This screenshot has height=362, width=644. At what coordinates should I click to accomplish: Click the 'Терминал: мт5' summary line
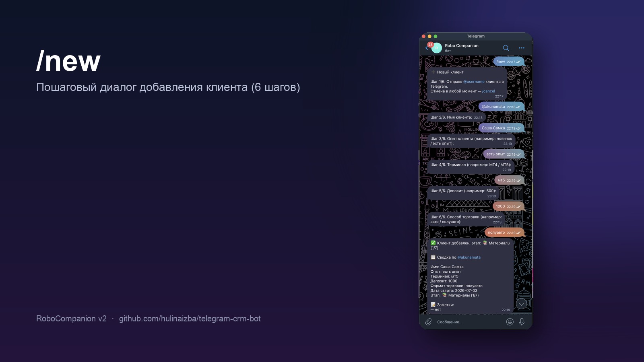[x=444, y=276]
